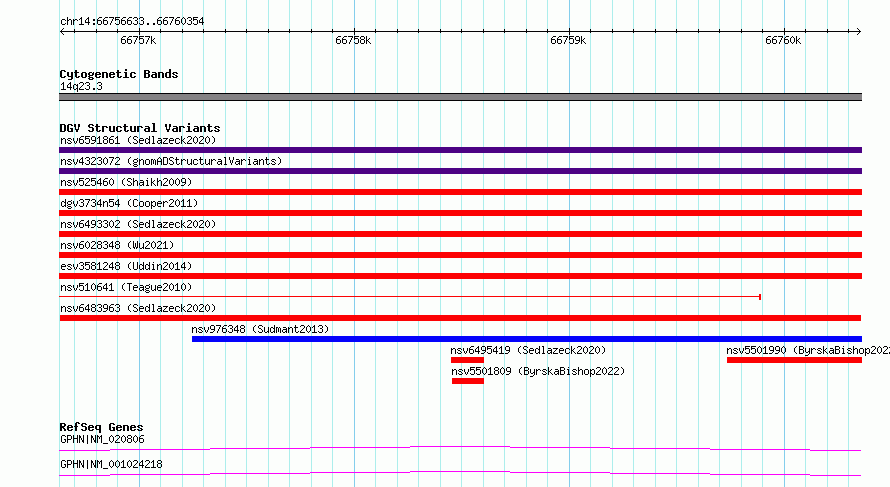Open variant nsv5501809 (ByrskaBishop2022) label

tap(538, 371)
